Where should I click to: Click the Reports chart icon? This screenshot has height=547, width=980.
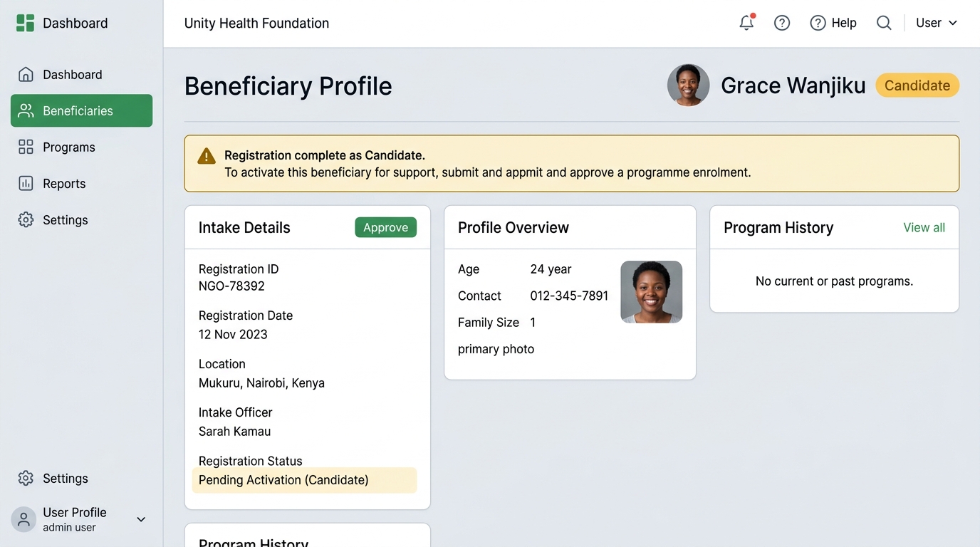[x=26, y=184]
